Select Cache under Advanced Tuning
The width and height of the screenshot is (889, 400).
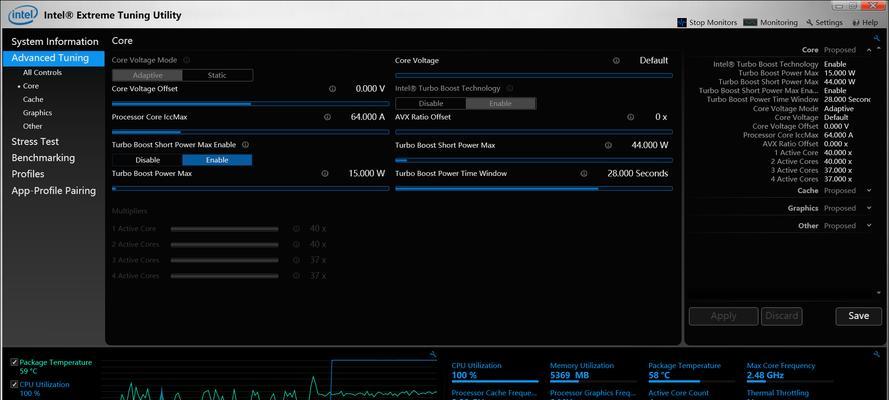tap(33, 99)
